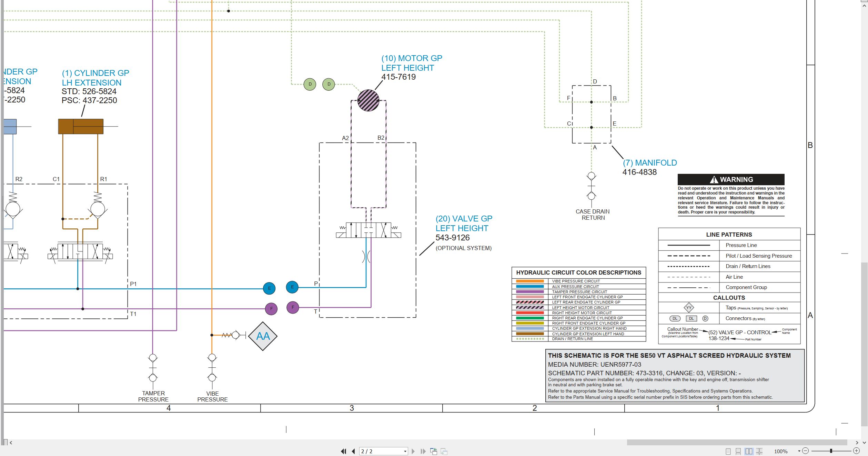Click the LH extension proportional valve symbol
Viewport: 868px width, 456px height.
tap(80, 252)
